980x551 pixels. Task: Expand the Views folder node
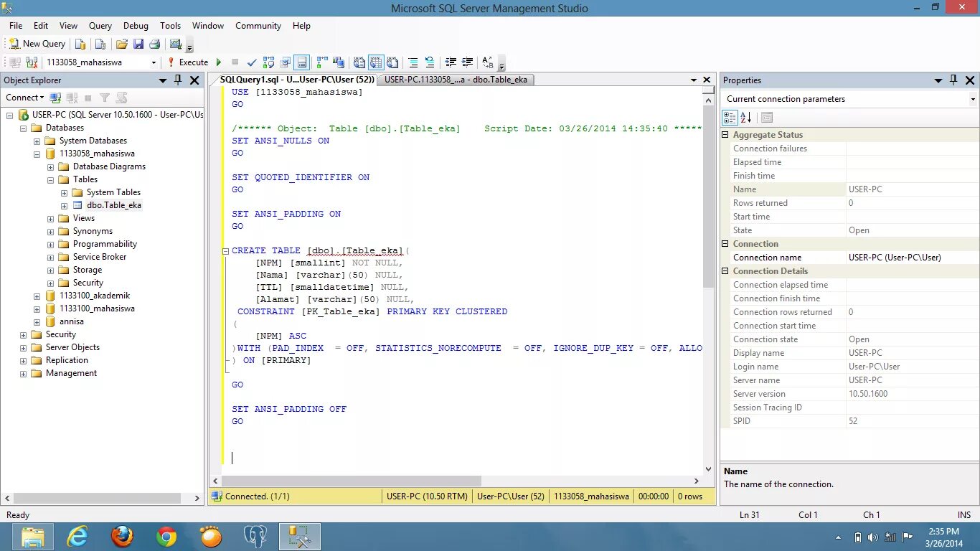[x=50, y=219]
